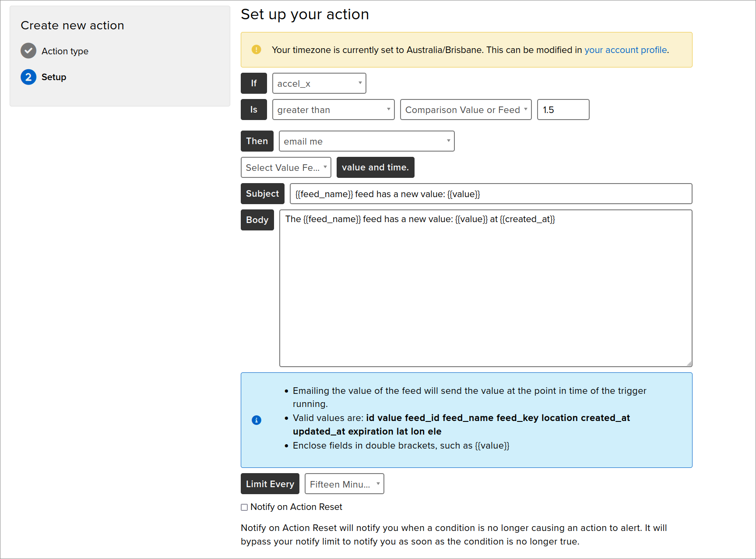The width and height of the screenshot is (756, 559).
Task: Click the 'Notify on Action Reset' checkbox label
Action: (296, 507)
